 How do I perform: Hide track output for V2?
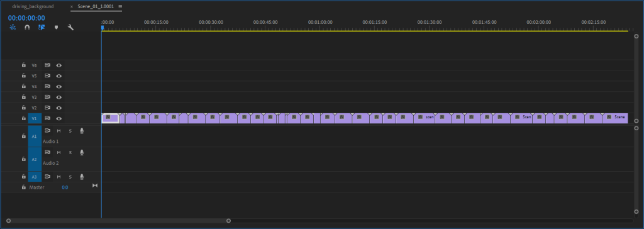58,108
